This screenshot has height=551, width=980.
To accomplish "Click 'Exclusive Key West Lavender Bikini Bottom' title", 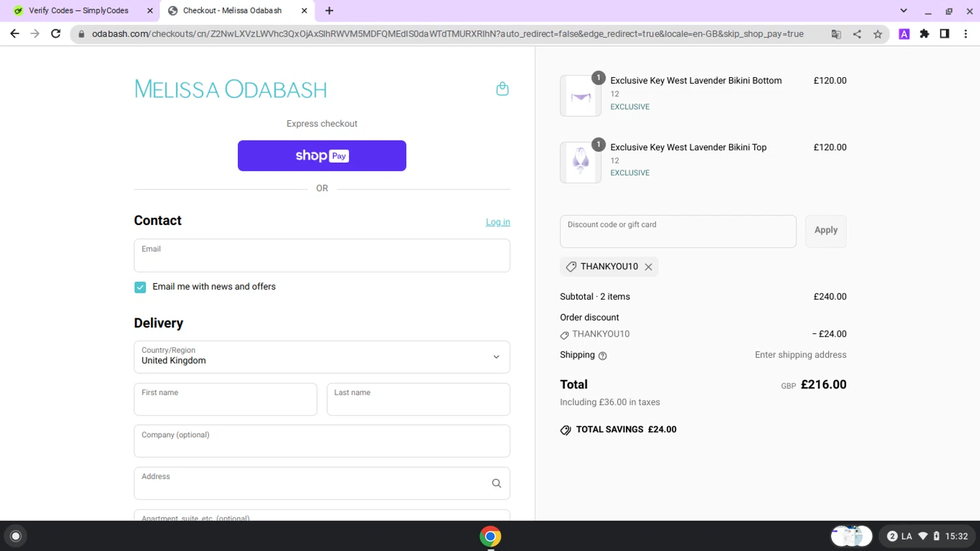I will point(696,80).
